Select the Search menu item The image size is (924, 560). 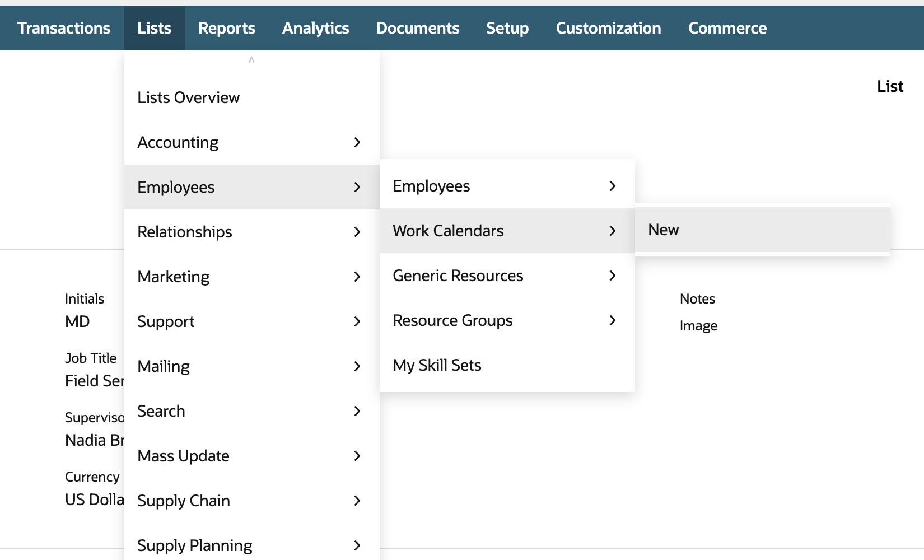(x=252, y=411)
